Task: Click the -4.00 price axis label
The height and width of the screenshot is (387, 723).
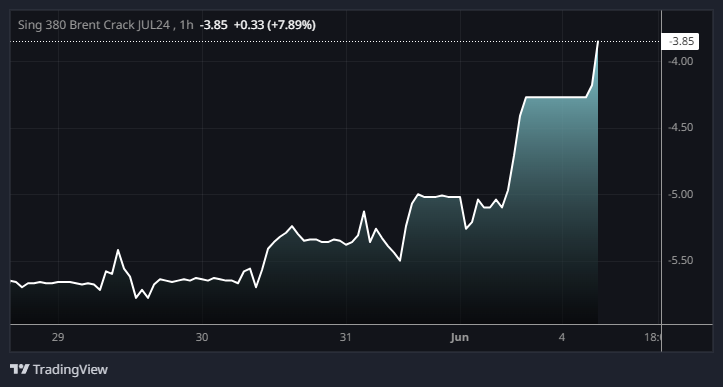Action: tap(681, 61)
